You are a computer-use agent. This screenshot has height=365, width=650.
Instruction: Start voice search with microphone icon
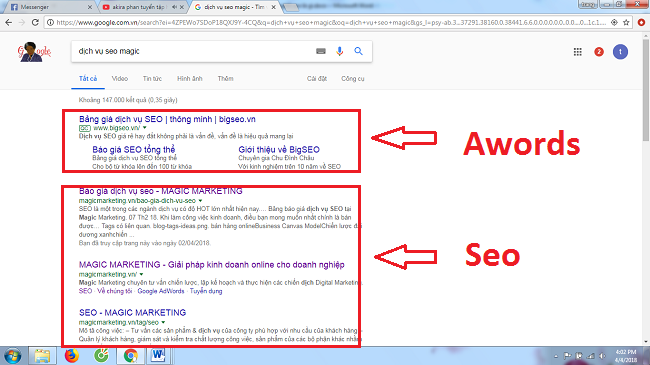point(340,51)
